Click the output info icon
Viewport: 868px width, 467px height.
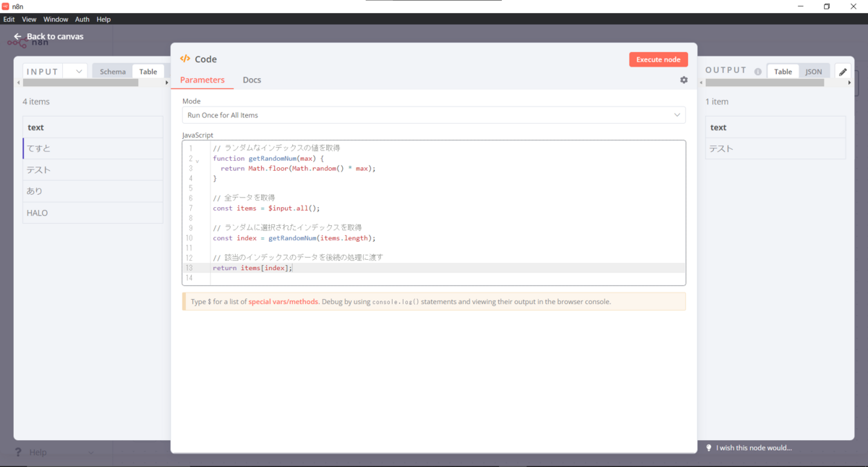pos(757,72)
